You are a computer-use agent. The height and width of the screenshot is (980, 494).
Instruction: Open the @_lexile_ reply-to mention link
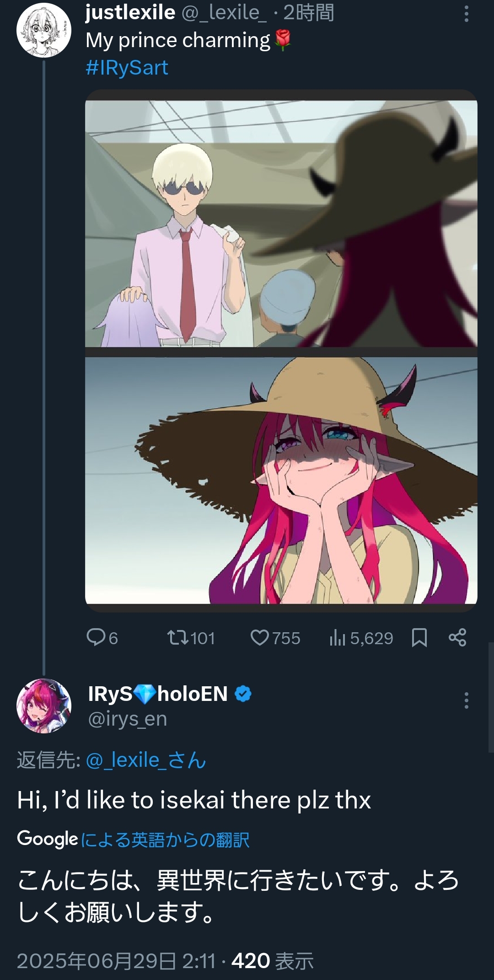[x=146, y=760]
